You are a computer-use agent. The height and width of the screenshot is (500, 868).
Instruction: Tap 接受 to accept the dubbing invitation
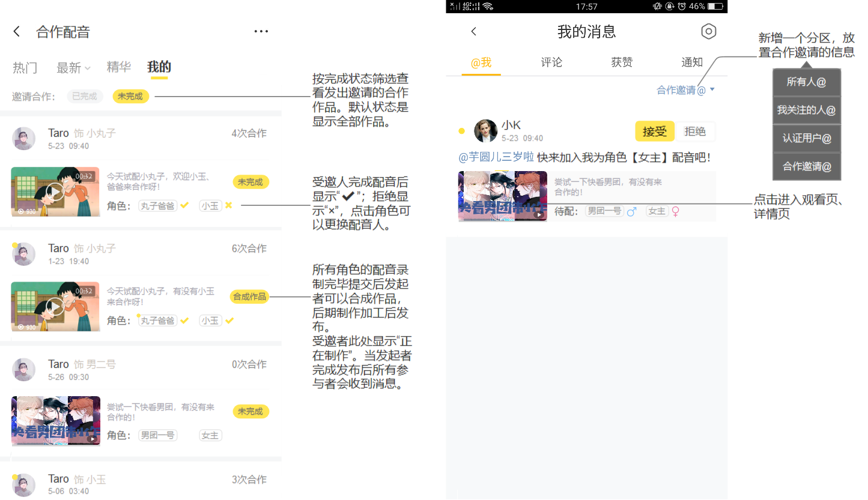pos(654,131)
